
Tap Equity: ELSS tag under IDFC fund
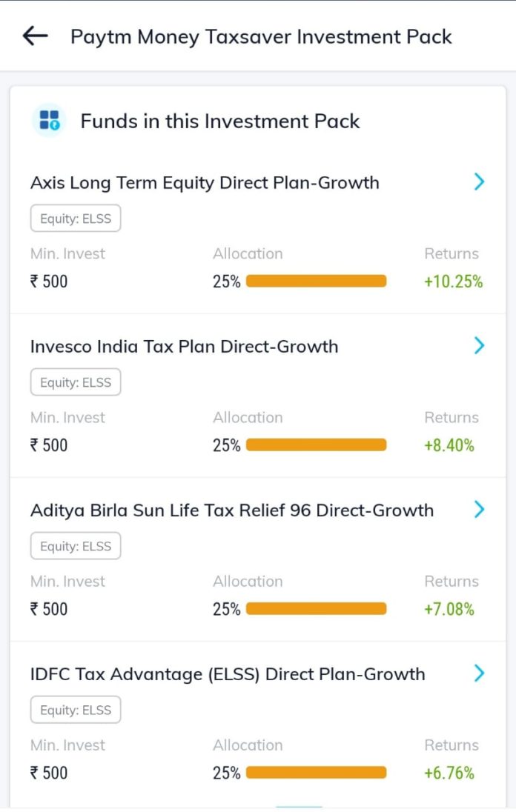(76, 710)
